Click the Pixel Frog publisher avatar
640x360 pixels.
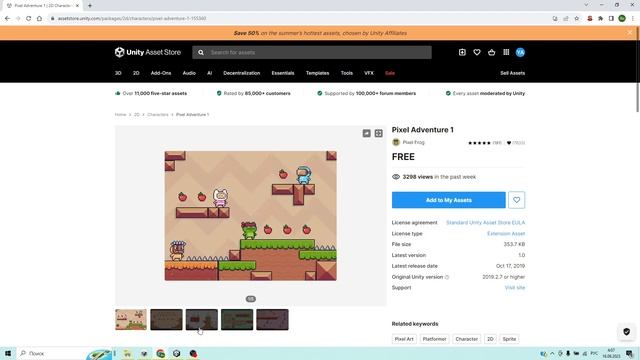pos(396,142)
